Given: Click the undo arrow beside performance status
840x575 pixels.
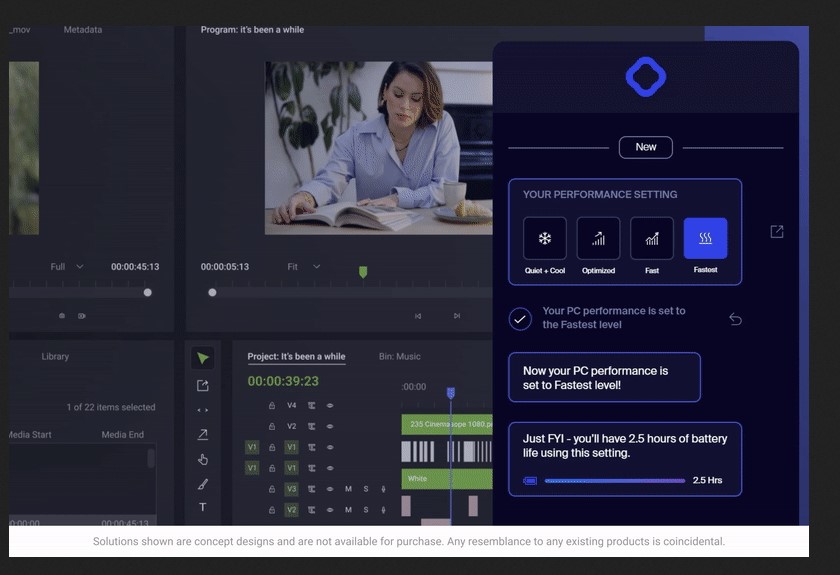Looking at the screenshot, I should pos(735,319).
